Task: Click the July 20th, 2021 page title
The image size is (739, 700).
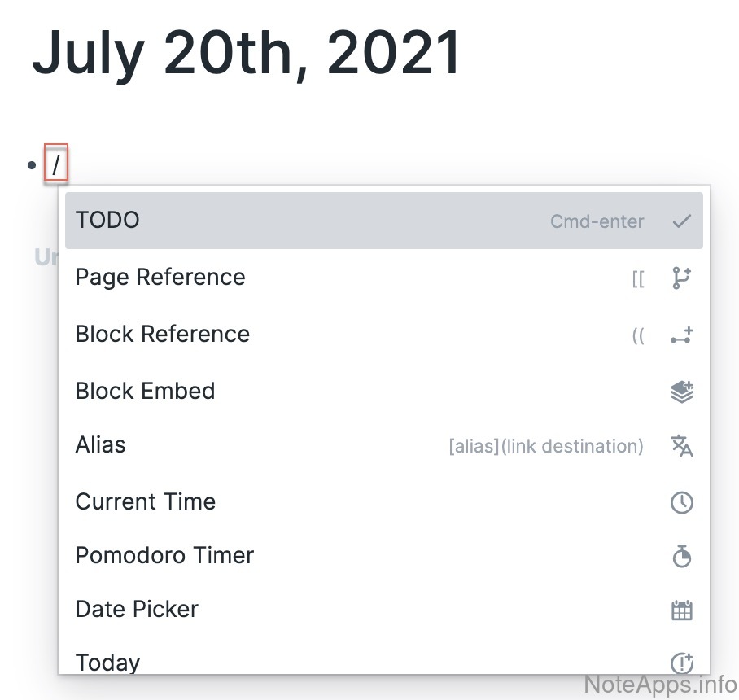Action: 246,54
